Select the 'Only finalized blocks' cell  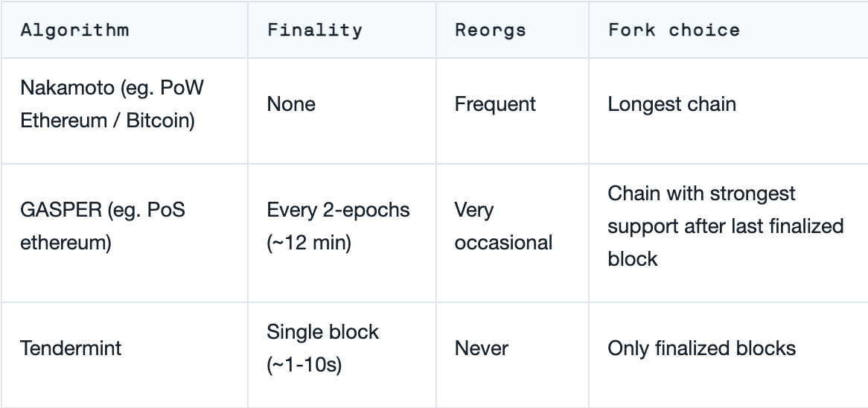pos(702,348)
